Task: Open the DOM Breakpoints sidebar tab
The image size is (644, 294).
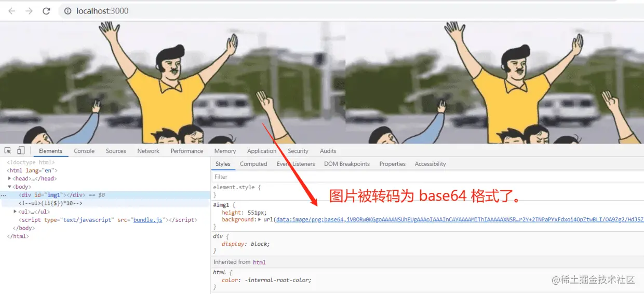Action: point(347,164)
